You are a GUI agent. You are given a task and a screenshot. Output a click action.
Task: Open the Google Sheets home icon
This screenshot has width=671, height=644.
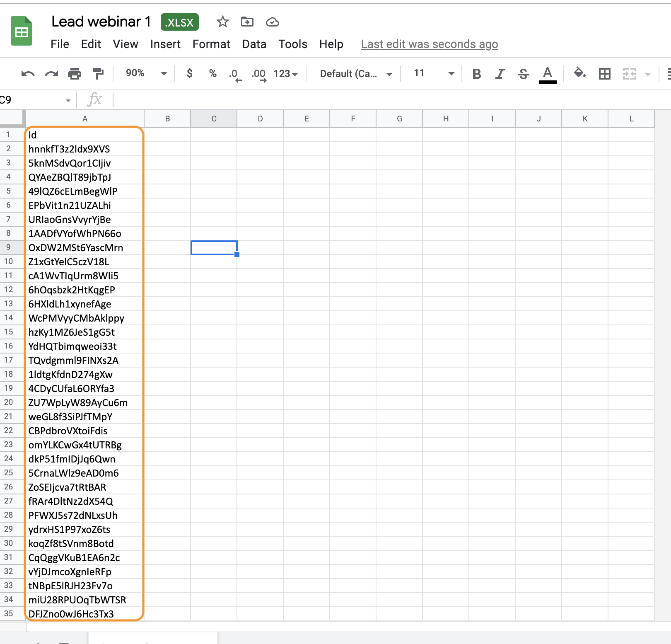click(22, 31)
